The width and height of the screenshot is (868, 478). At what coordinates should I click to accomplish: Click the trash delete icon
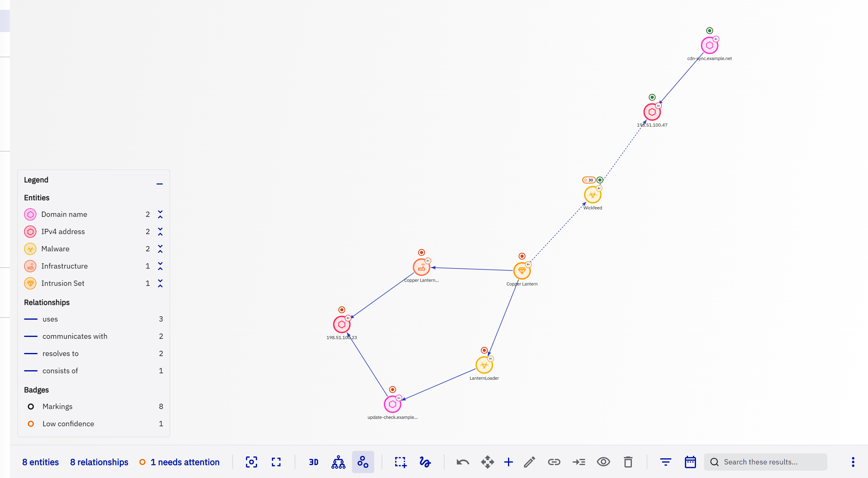(628, 462)
